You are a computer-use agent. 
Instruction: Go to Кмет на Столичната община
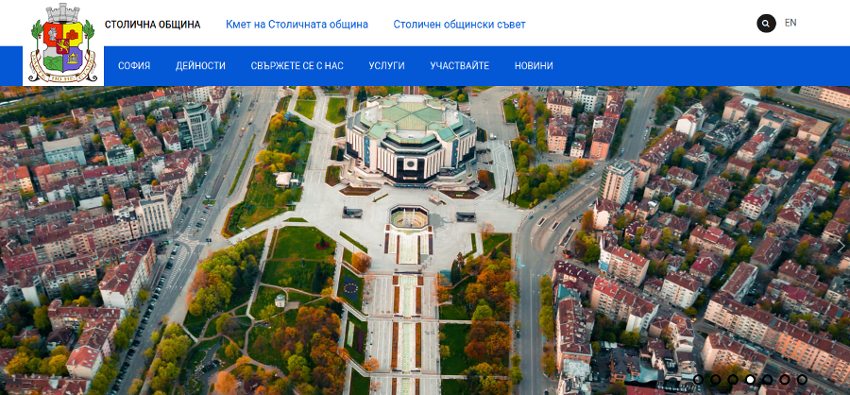297,24
